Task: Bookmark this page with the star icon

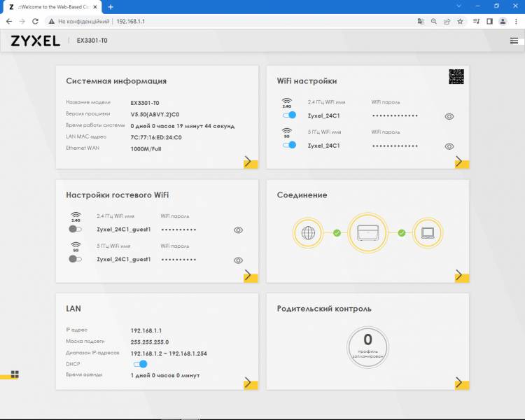Action: pos(460,22)
